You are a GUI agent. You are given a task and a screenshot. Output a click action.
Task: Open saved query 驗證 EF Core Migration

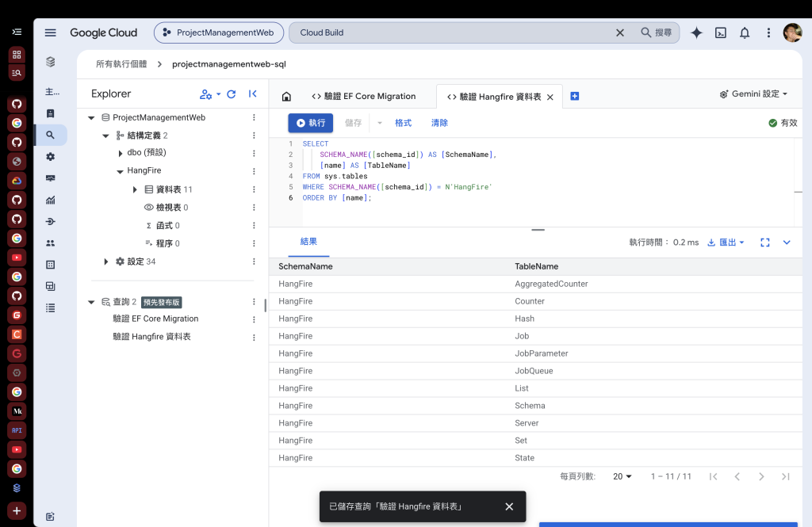pyautogui.click(x=155, y=319)
